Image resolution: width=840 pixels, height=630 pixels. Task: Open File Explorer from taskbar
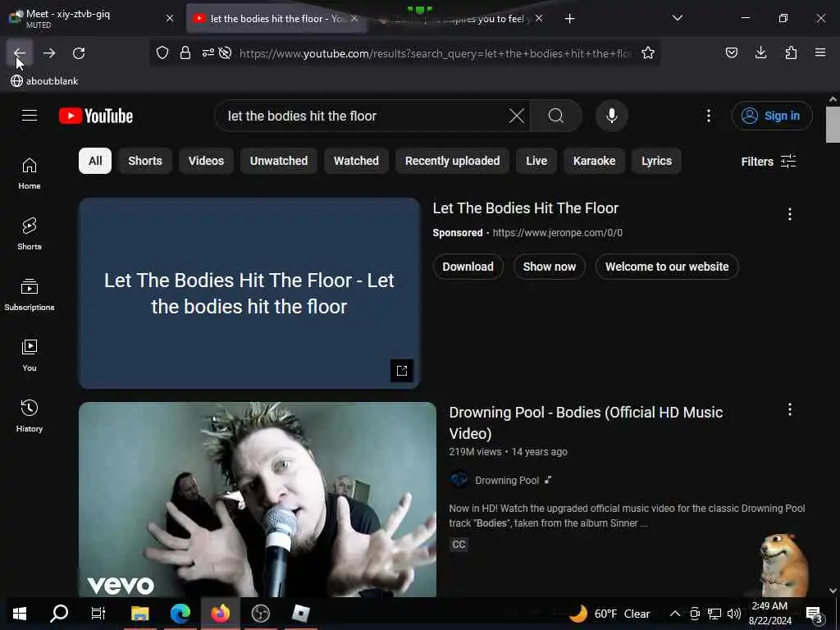tap(139, 614)
